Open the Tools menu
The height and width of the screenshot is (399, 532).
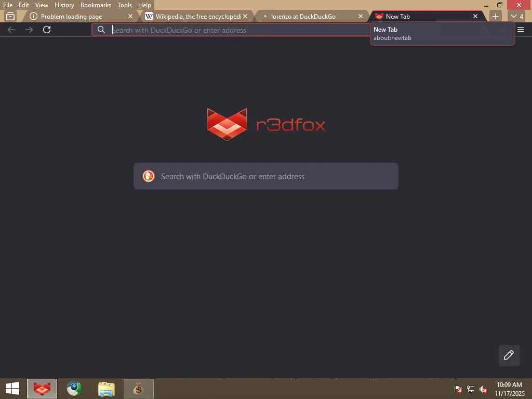[x=124, y=5]
